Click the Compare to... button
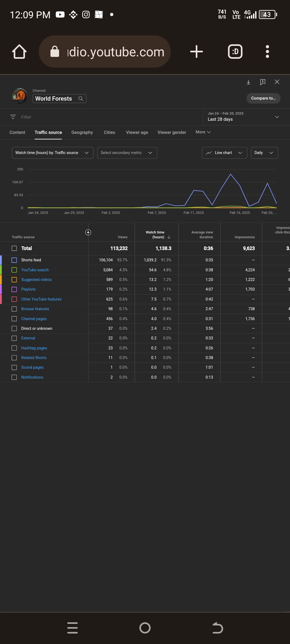290x644 pixels. click(263, 98)
